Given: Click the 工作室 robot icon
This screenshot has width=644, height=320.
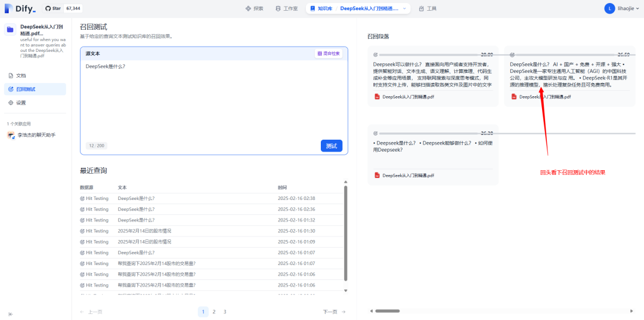Looking at the screenshot, I should point(278,8).
